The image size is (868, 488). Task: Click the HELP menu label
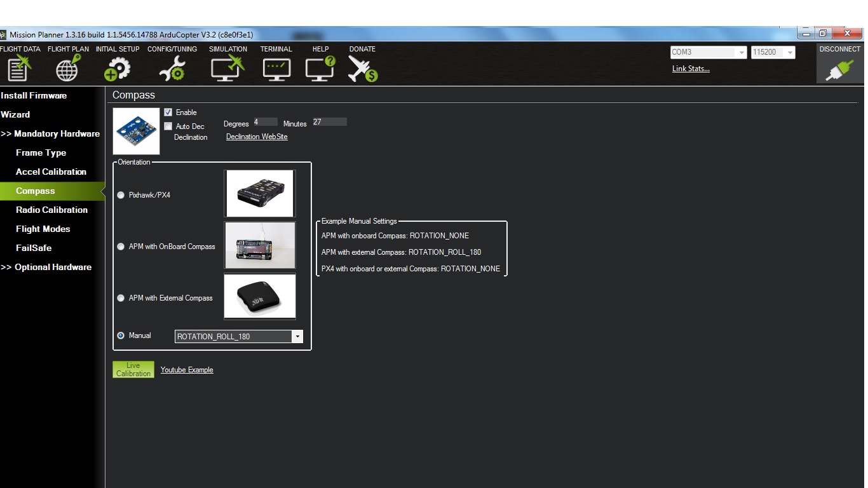pyautogui.click(x=321, y=49)
